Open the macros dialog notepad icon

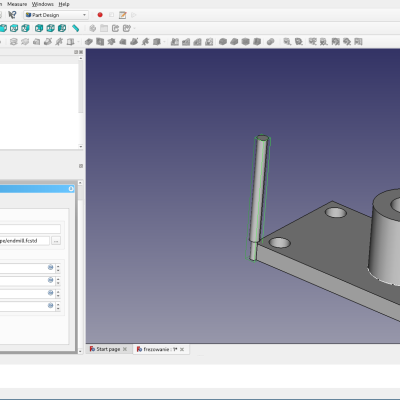[123, 15]
